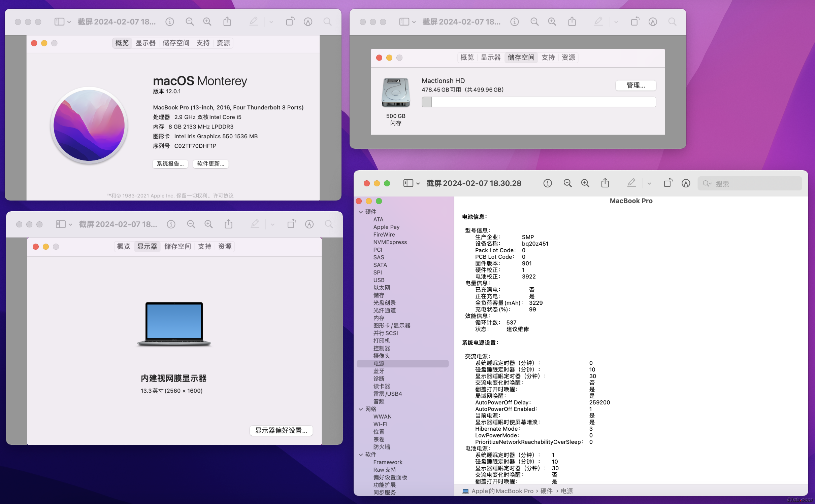Open the markup pen in bottom-left Preview window
The width and height of the screenshot is (815, 504).
click(255, 224)
